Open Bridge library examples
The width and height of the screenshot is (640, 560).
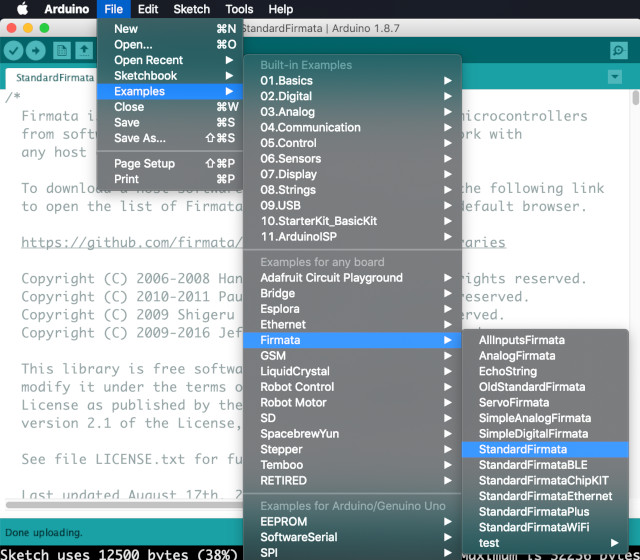pos(352,293)
